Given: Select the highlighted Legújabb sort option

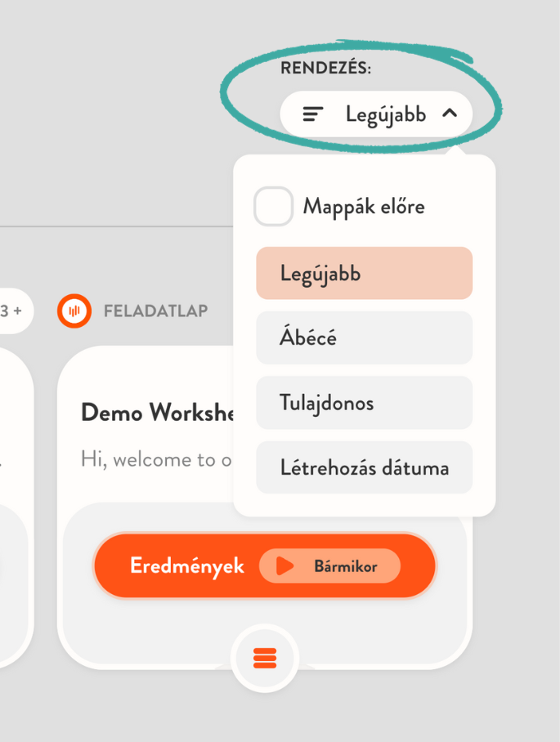Looking at the screenshot, I should tap(364, 273).
